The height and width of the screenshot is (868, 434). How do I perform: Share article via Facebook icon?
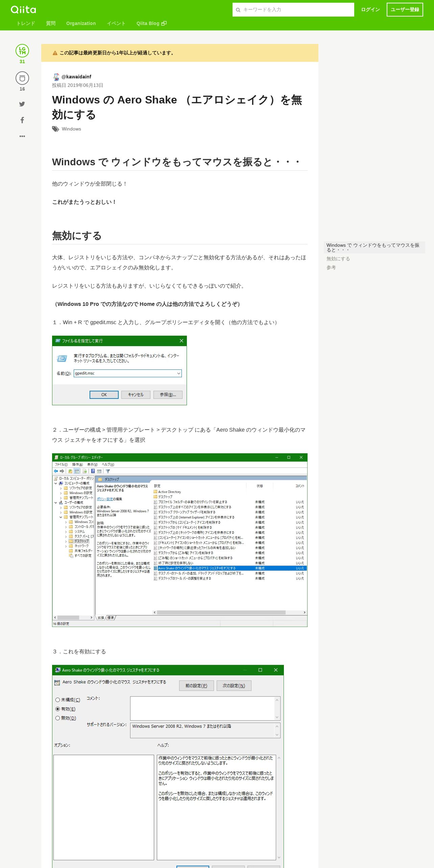point(22,120)
